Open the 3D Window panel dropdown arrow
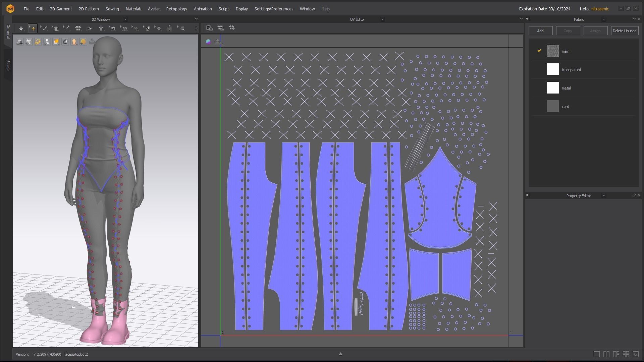 [x=125, y=19]
